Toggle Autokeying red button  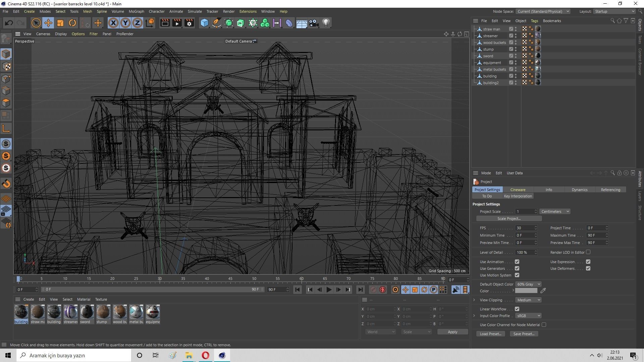[383, 290]
